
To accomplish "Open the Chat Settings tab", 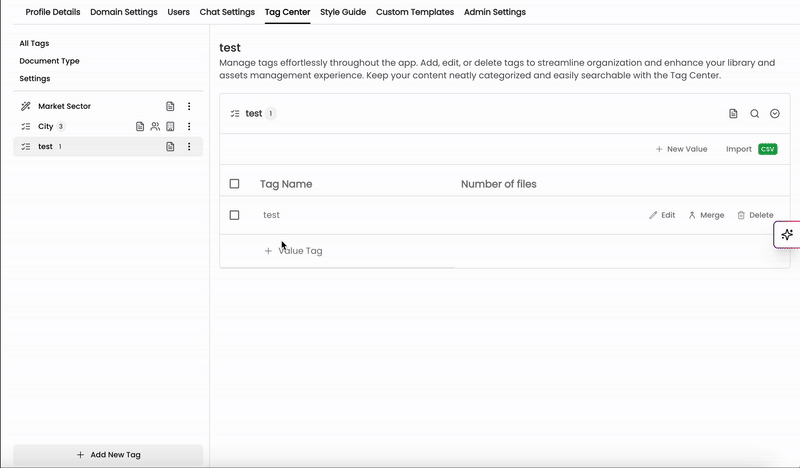I will (227, 12).
